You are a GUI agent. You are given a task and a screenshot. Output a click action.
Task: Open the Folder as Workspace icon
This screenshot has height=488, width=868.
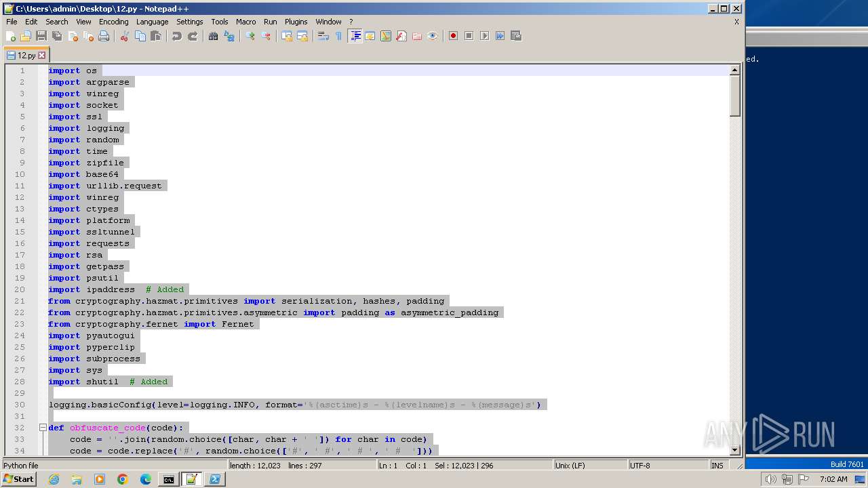[417, 36]
